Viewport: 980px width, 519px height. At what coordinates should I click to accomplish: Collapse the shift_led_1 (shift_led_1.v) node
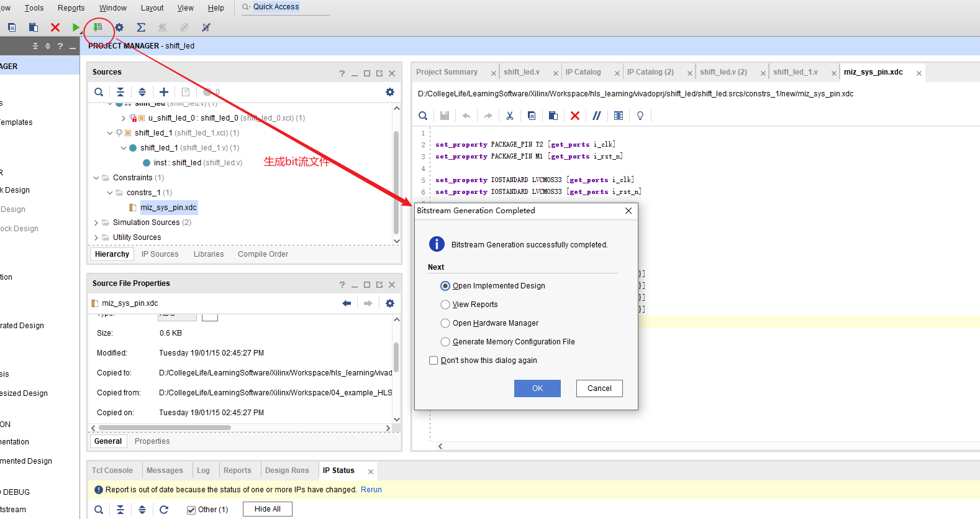pos(124,148)
